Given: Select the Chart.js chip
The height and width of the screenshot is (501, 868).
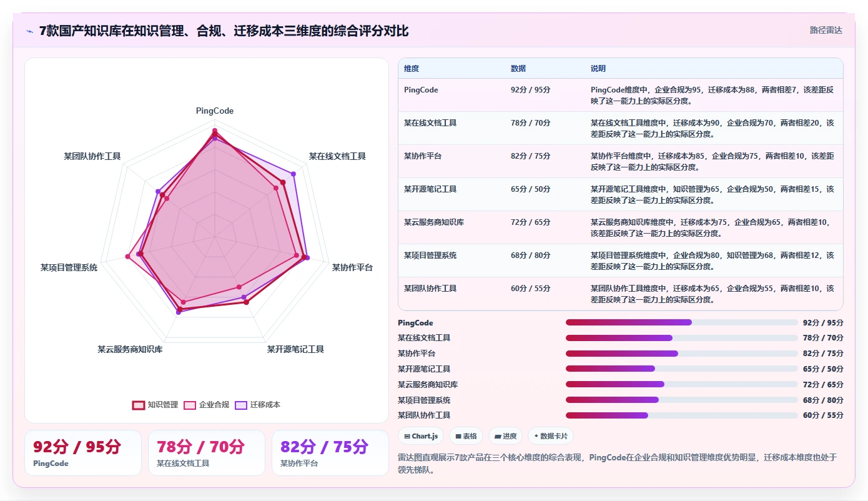Looking at the screenshot, I should click(x=421, y=436).
